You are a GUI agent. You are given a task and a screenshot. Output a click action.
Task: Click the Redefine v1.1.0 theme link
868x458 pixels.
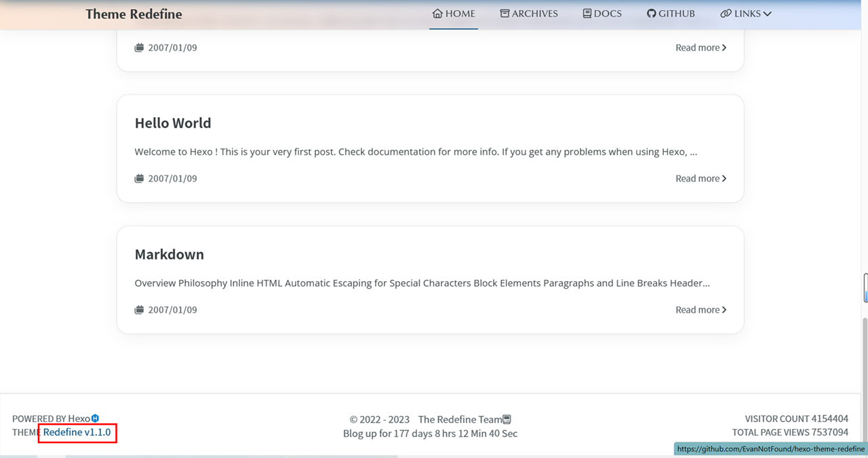tap(77, 432)
